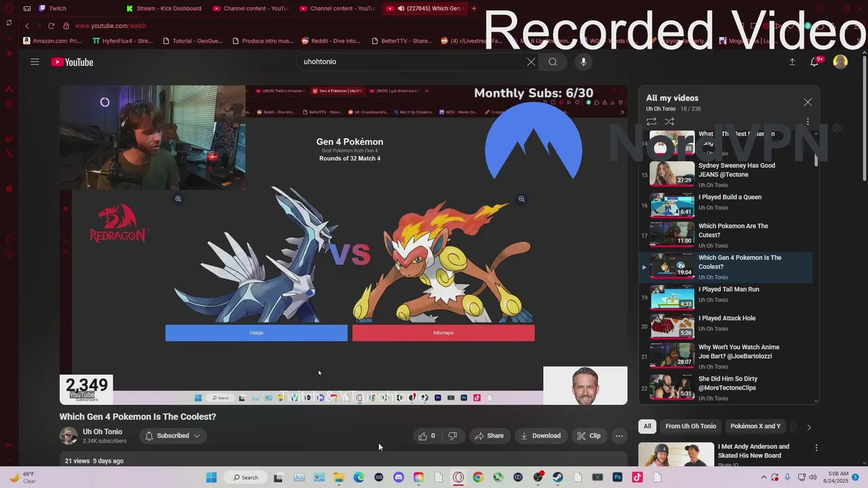Image resolution: width=868 pixels, height=488 pixels.
Task: Go back in browser history
Action: tap(27, 26)
